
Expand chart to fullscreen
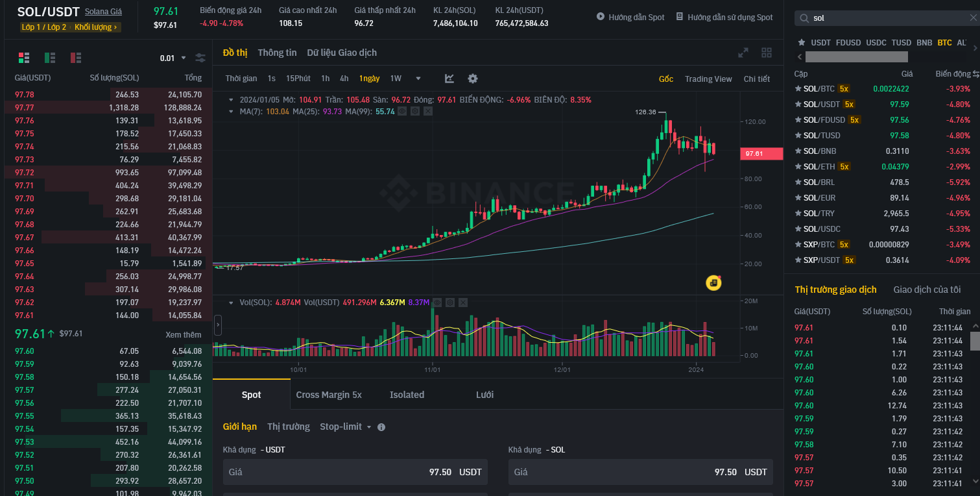[x=744, y=53]
